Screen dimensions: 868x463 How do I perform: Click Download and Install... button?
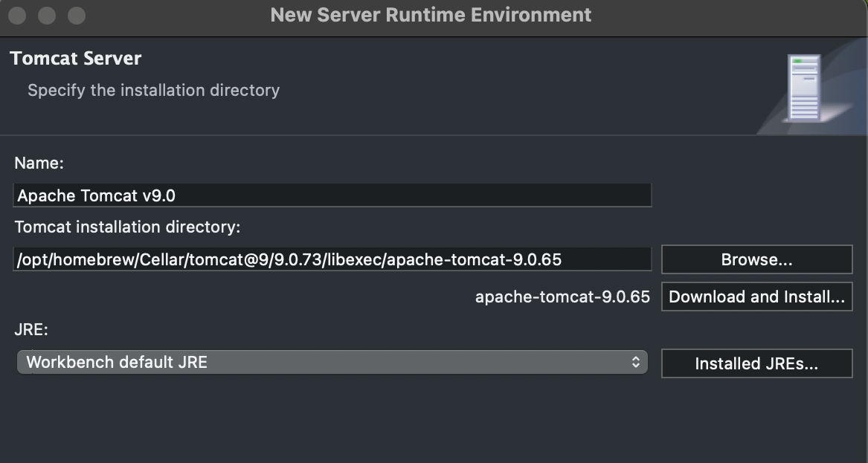click(756, 297)
